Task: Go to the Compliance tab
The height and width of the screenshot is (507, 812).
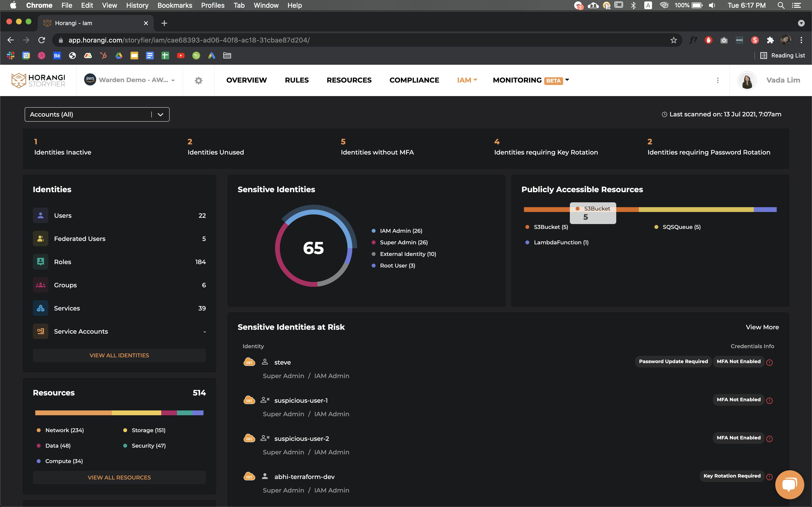Action: point(414,80)
